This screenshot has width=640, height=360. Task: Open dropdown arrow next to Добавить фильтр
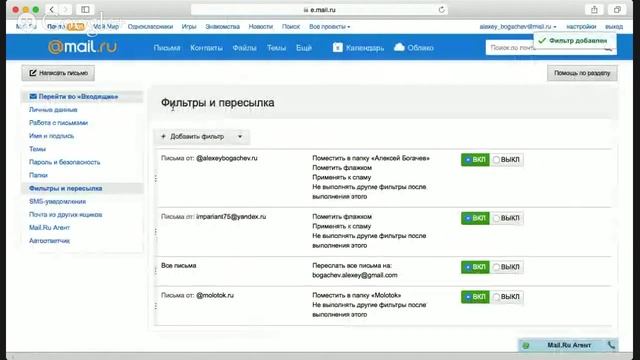[x=240, y=137]
